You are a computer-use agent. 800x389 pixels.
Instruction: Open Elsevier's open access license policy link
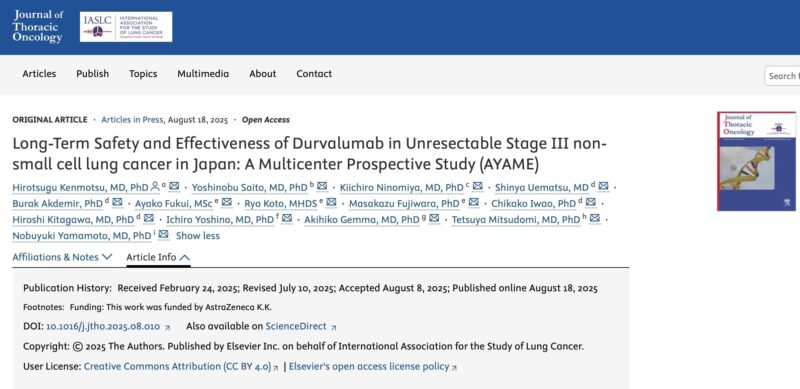(369, 367)
